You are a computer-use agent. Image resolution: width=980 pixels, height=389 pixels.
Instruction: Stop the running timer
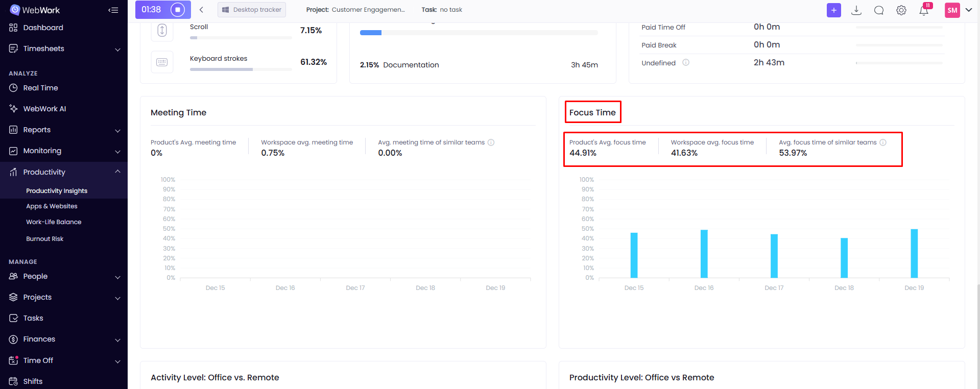pyautogui.click(x=178, y=10)
